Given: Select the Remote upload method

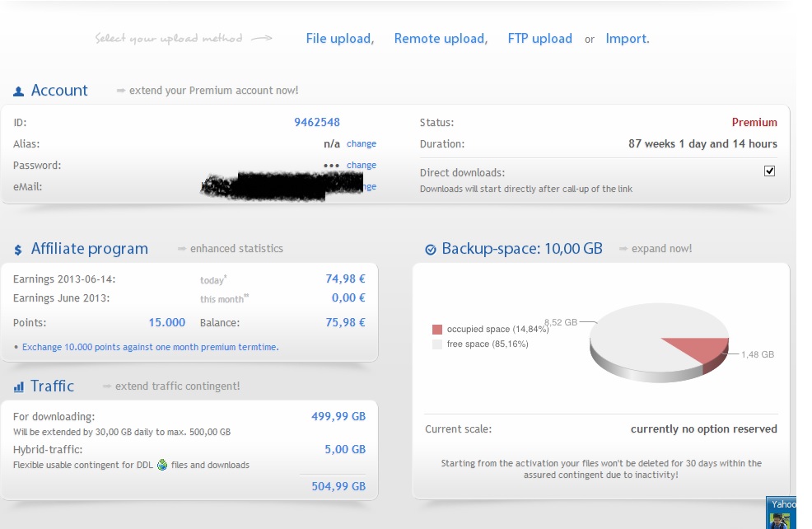Looking at the screenshot, I should tap(440, 39).
